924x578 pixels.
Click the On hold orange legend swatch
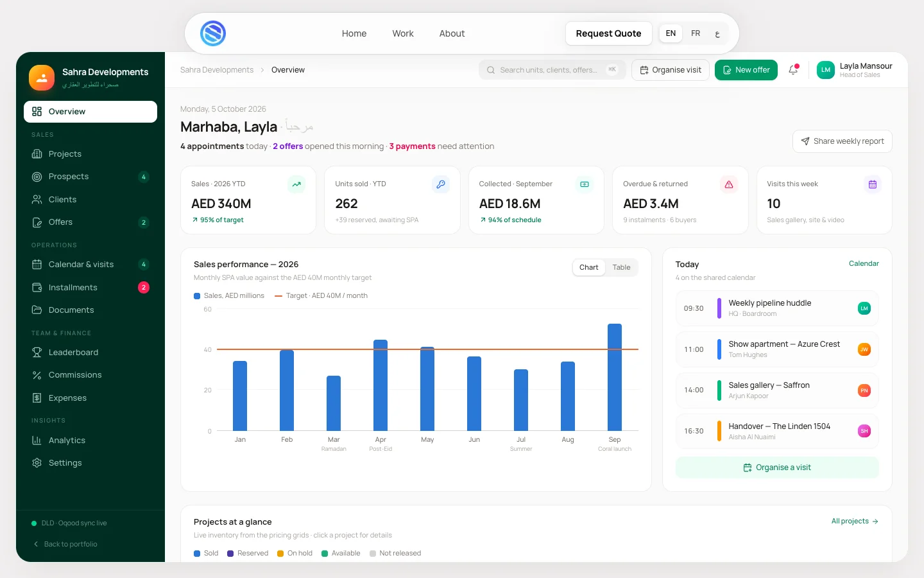click(280, 554)
